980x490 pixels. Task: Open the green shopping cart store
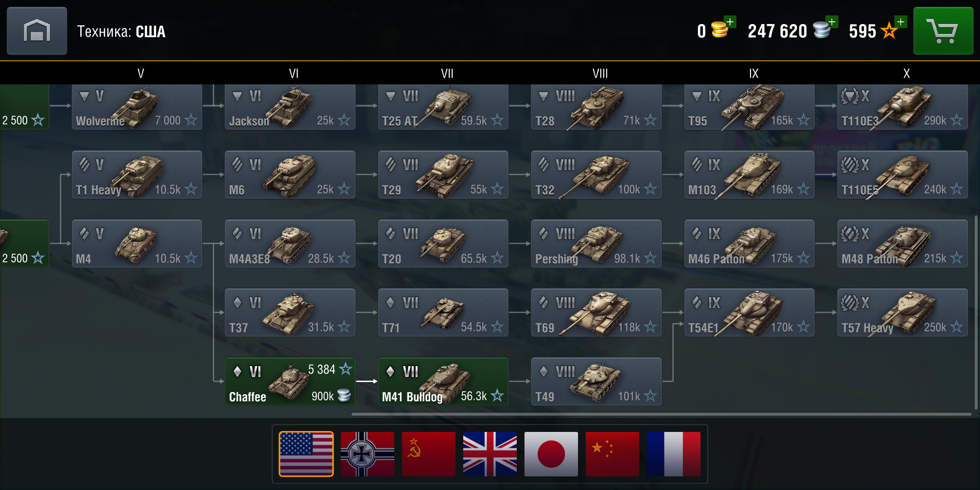(x=943, y=31)
